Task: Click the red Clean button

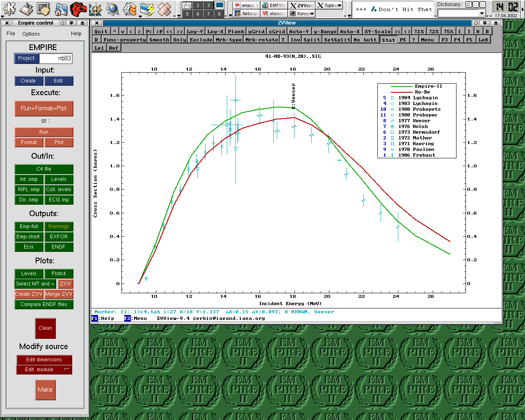Action: tap(45, 328)
